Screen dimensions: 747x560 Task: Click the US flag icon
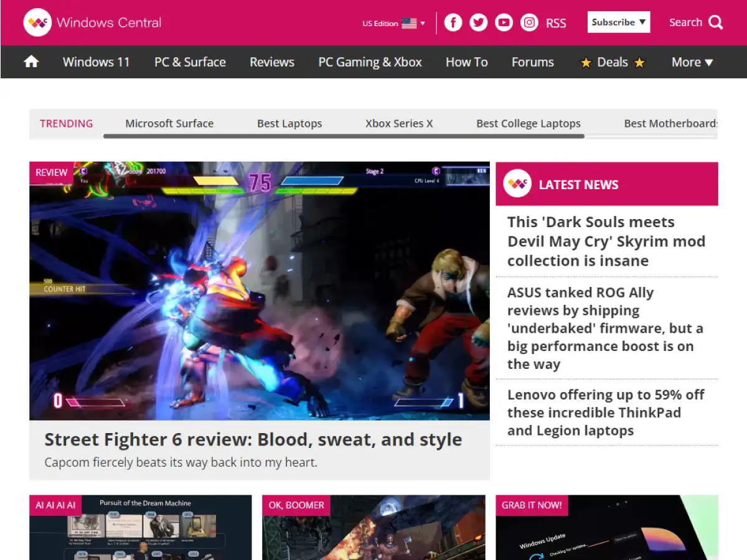[x=409, y=23]
